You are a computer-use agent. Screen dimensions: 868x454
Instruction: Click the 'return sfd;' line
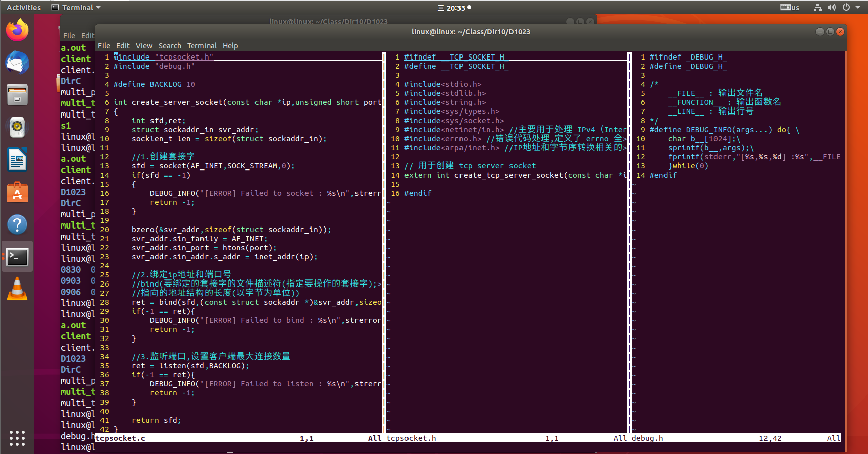tap(156, 420)
